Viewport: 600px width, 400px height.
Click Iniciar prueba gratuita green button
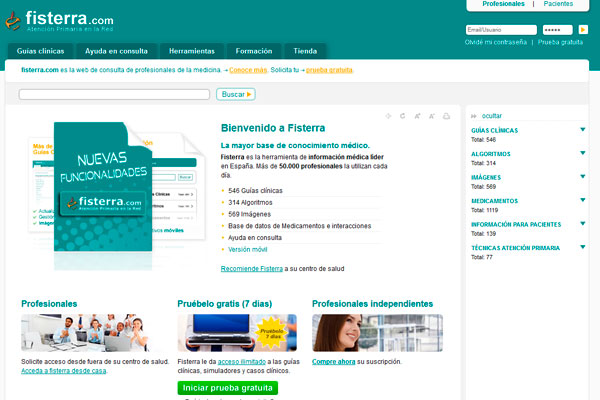(228, 388)
